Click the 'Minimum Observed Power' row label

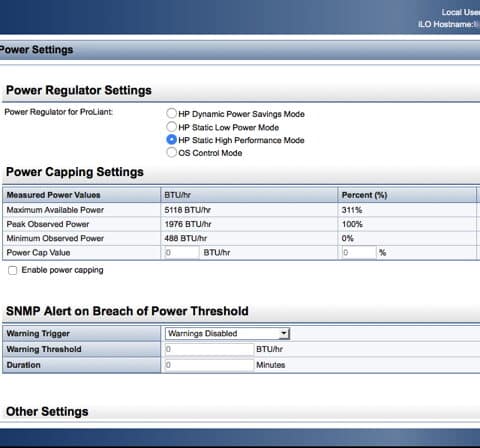click(x=55, y=238)
